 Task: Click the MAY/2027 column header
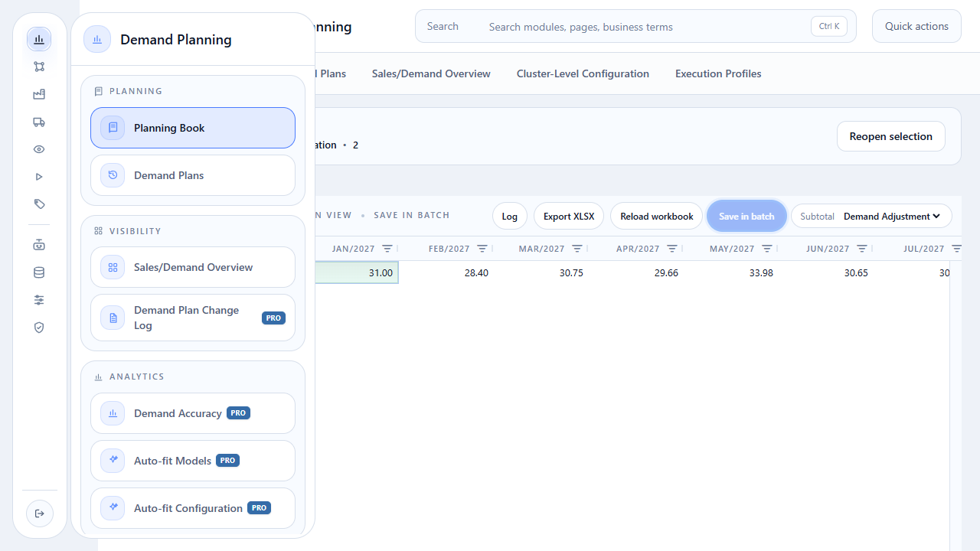[731, 249]
